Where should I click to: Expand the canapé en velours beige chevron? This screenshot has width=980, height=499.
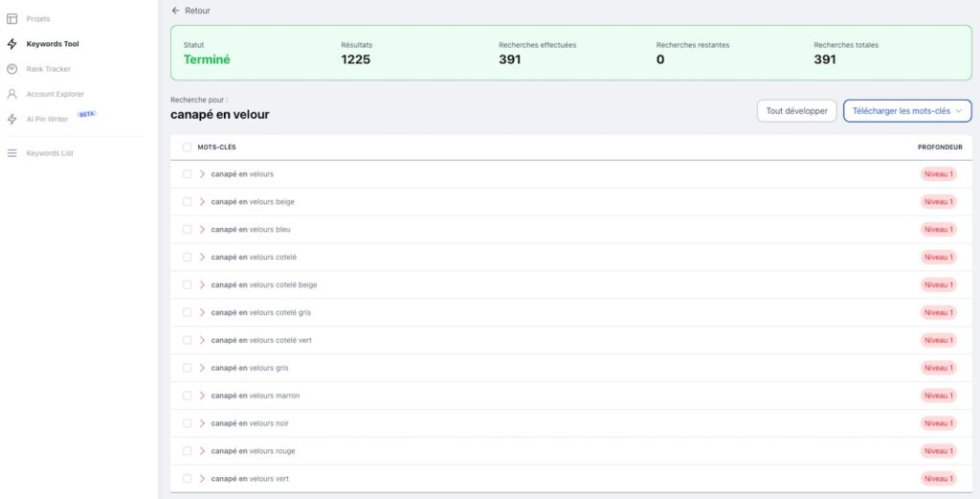202,202
